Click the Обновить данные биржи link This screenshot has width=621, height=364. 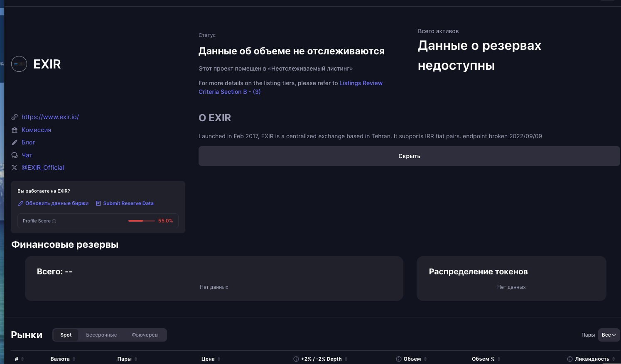coord(57,203)
